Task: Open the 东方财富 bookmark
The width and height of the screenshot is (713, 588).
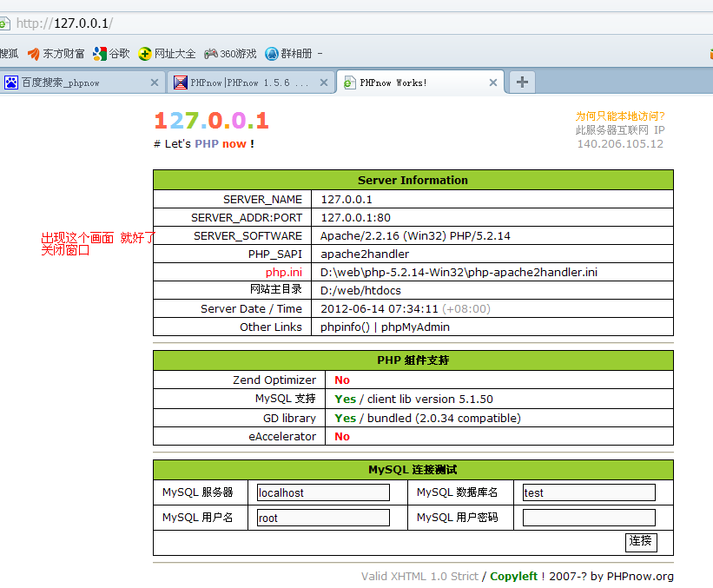Action: [x=56, y=54]
